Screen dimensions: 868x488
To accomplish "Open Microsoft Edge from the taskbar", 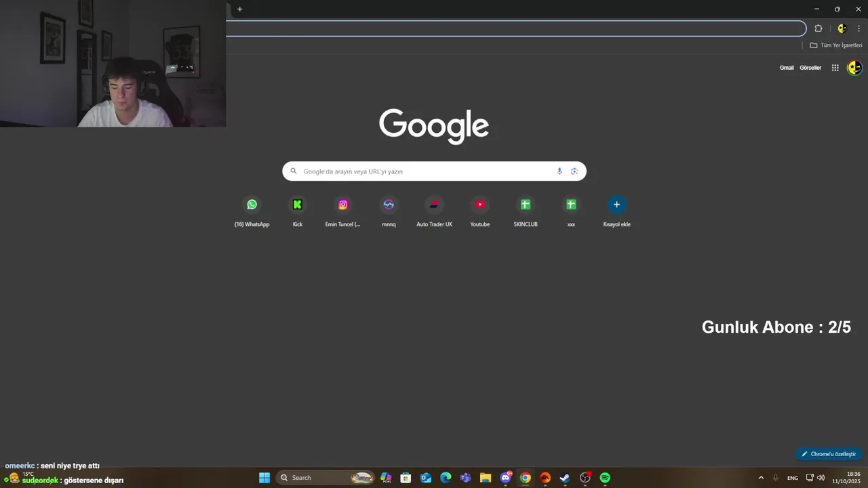I will point(446,478).
